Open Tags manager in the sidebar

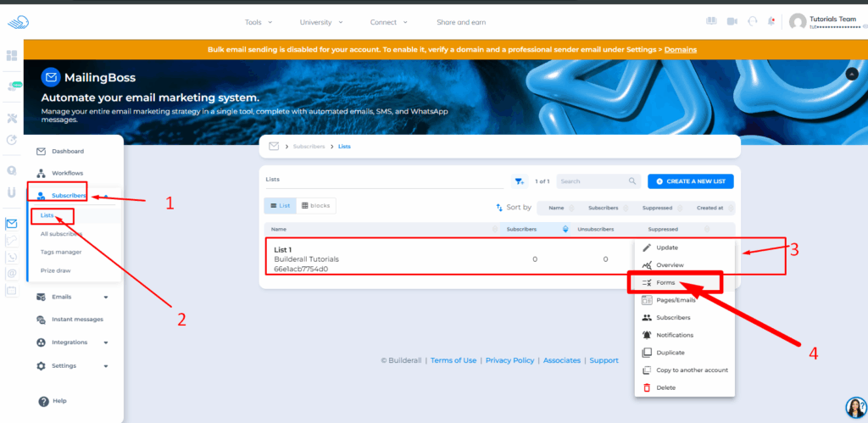[61, 252]
